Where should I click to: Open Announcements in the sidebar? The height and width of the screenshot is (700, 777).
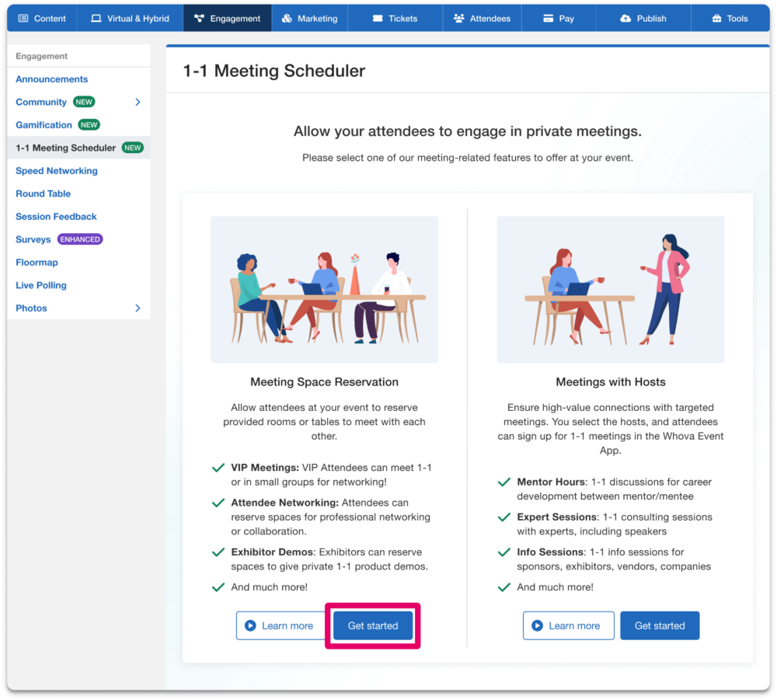pyautogui.click(x=52, y=79)
